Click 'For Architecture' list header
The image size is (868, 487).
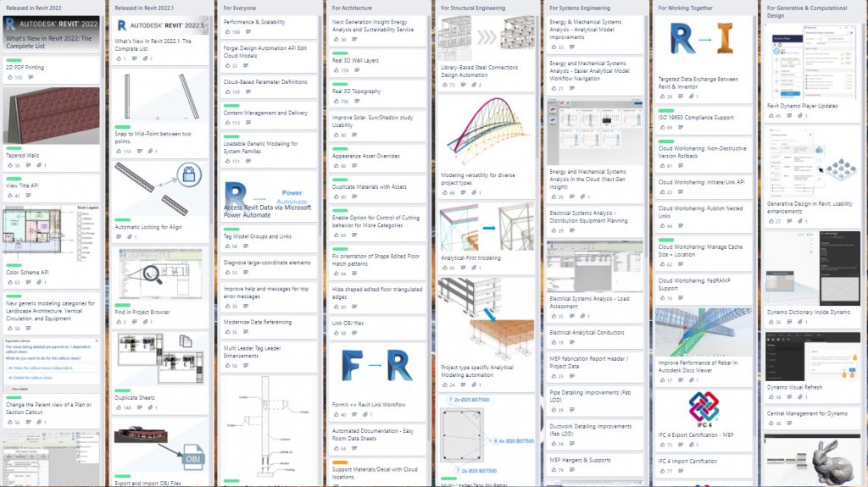tap(352, 8)
